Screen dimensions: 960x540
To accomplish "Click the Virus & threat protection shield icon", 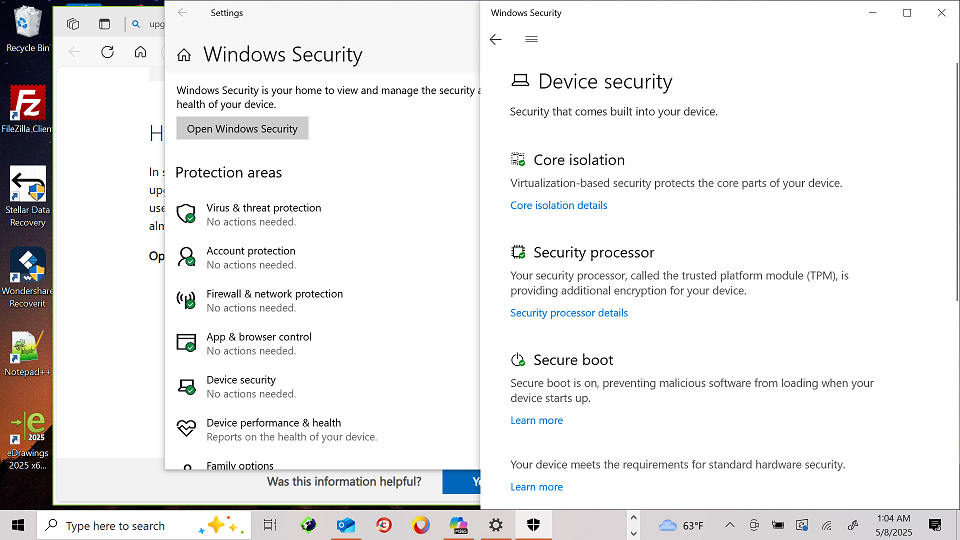I will coord(186,214).
